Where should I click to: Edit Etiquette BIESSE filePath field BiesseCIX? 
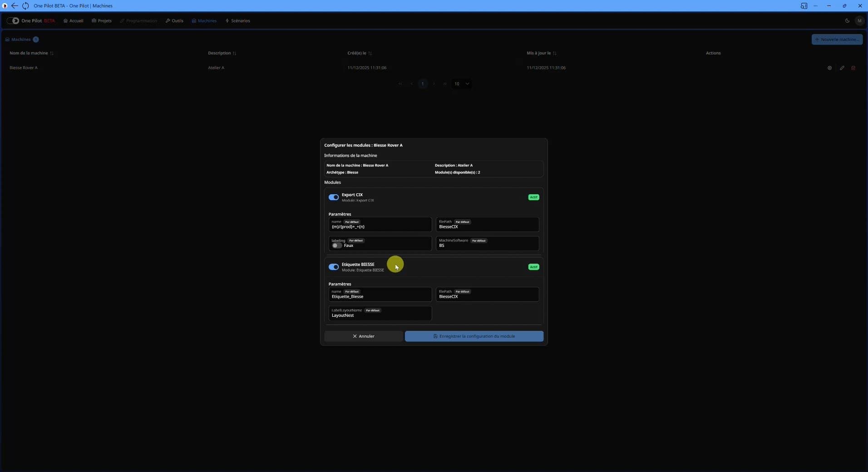[487, 294]
